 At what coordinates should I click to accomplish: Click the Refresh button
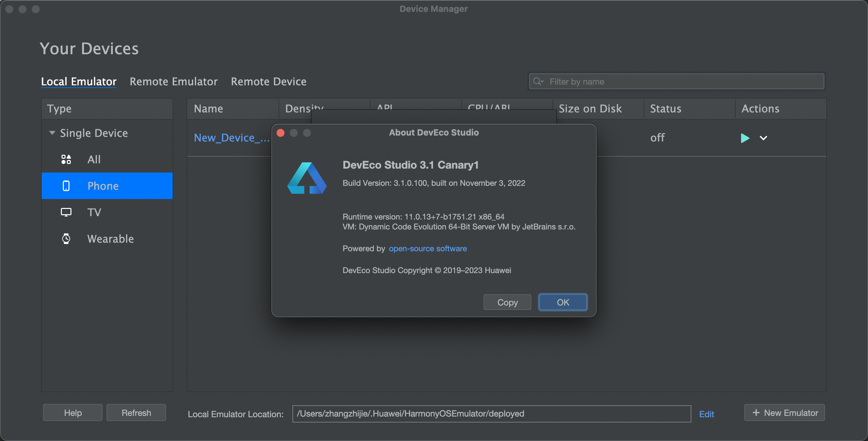coord(136,413)
